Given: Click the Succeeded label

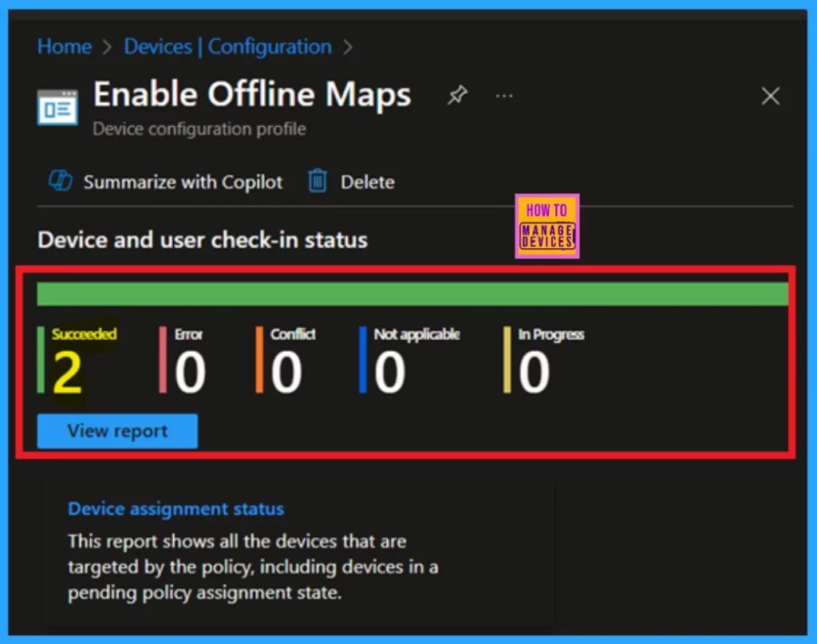Looking at the screenshot, I should click(x=84, y=334).
